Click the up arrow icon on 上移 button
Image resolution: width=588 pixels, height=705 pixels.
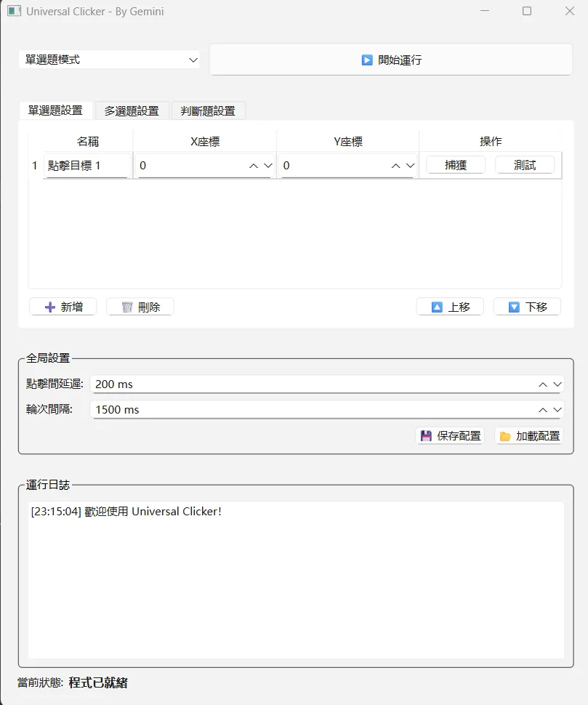pos(435,306)
